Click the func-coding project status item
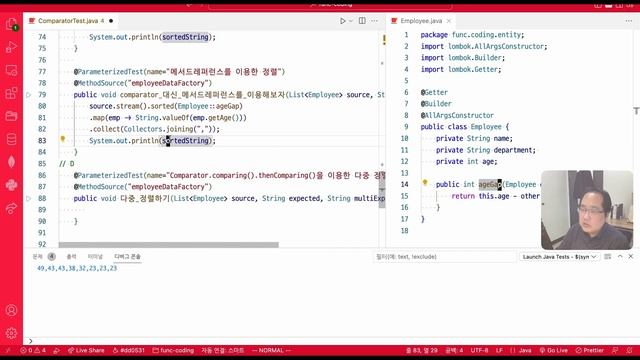Screen dimensions: 640x360 tap(173, 350)
